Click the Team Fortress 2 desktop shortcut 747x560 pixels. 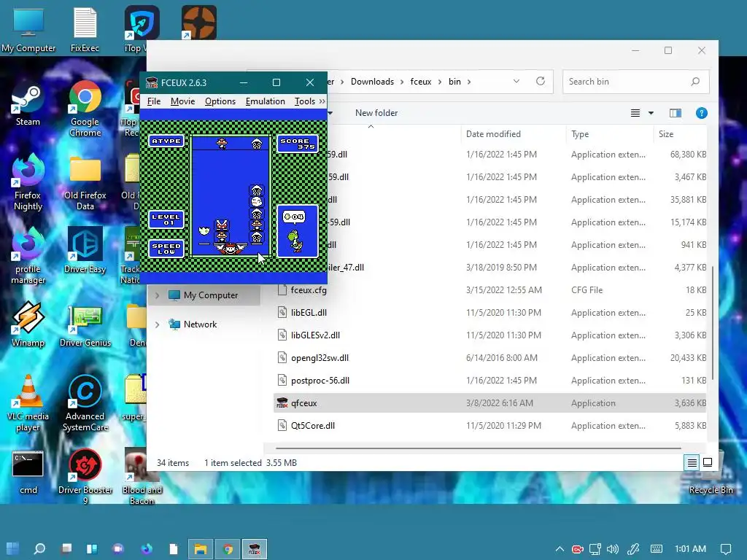[x=198, y=23]
